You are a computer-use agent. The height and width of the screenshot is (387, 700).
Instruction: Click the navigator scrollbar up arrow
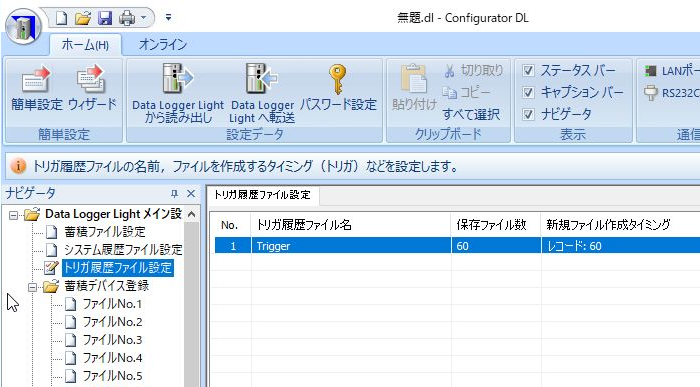[192, 214]
